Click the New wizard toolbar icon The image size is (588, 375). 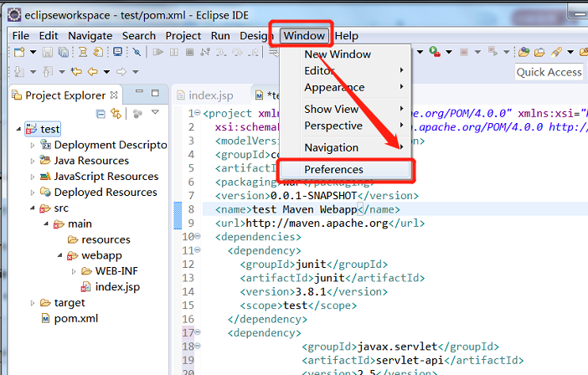19,52
